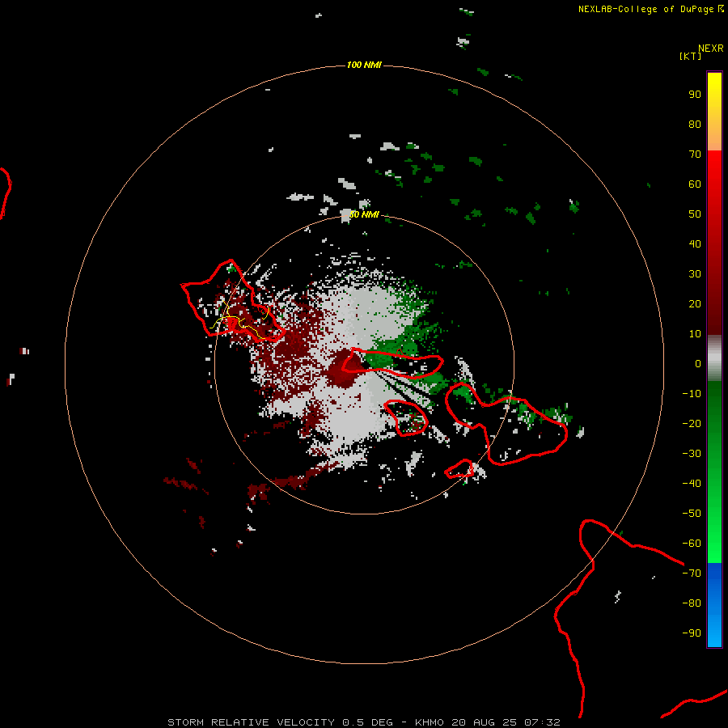Viewport: 728px width, 728px height.
Task: Select the 100 NMI range ring label
Action: point(364,65)
